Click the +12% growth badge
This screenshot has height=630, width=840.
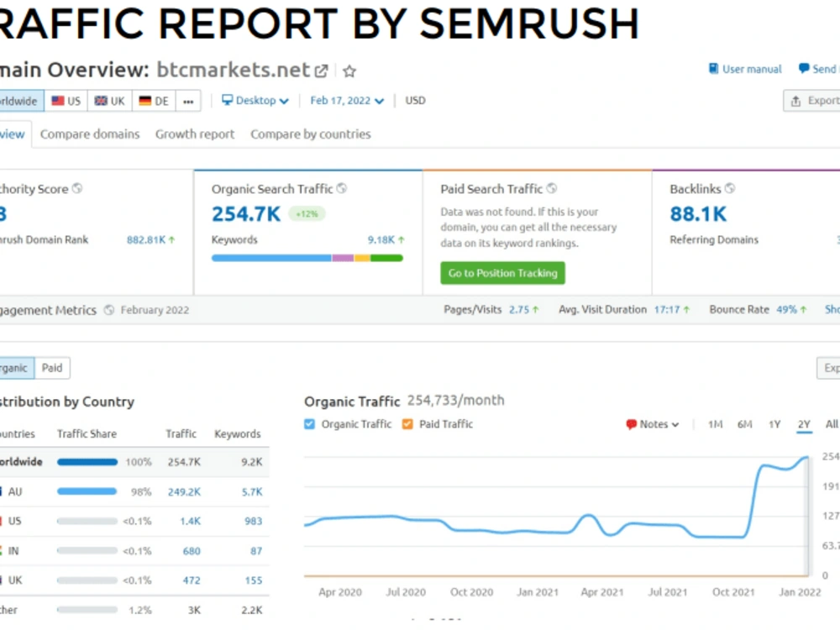click(307, 213)
